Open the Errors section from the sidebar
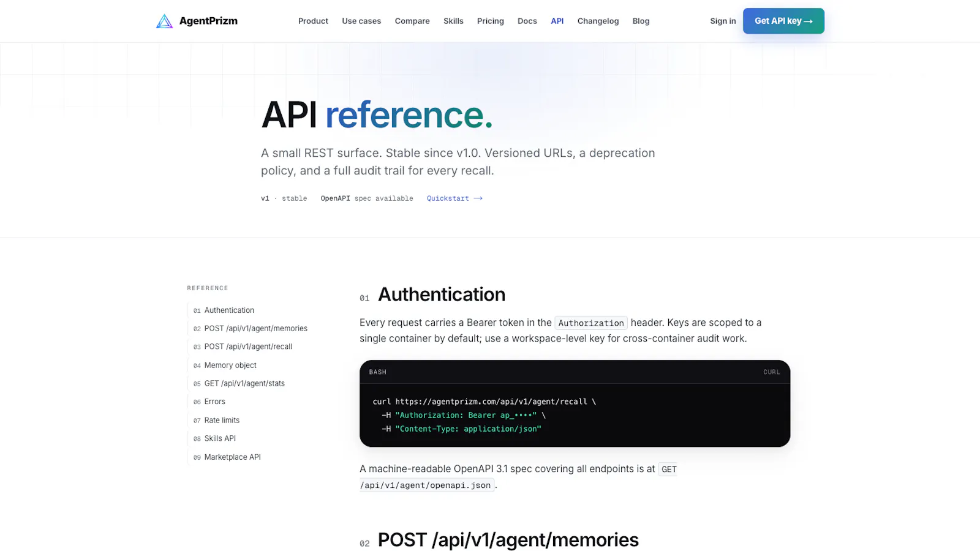This screenshot has height=551, width=980. (209, 402)
